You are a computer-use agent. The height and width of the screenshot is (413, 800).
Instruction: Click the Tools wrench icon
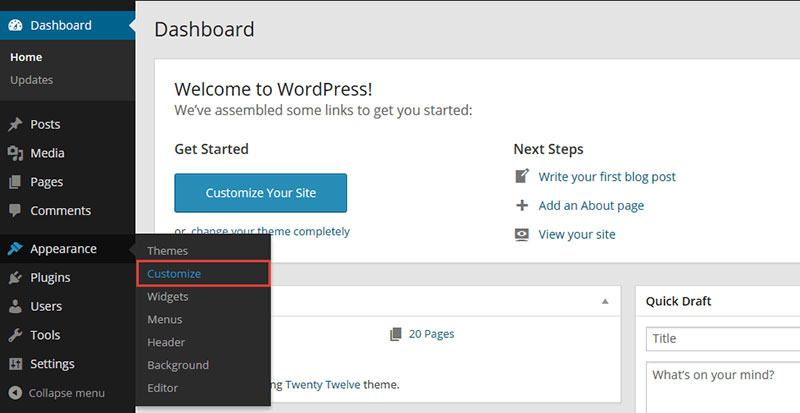pyautogui.click(x=15, y=335)
